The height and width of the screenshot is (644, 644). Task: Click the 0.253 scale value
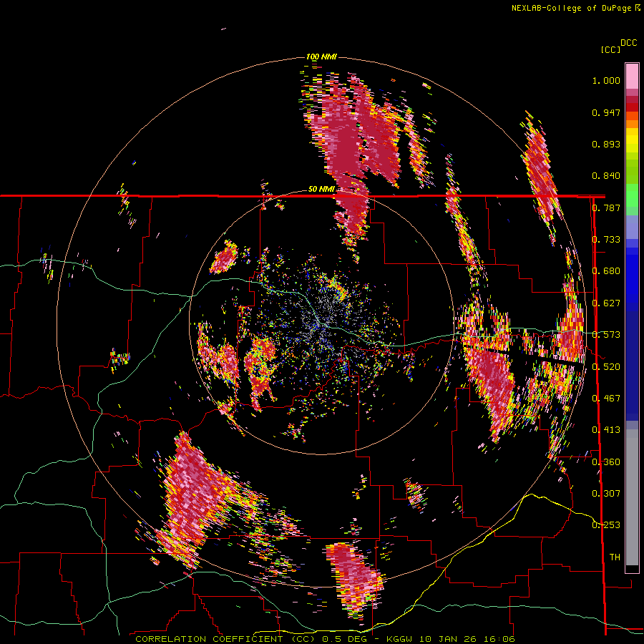point(606,525)
